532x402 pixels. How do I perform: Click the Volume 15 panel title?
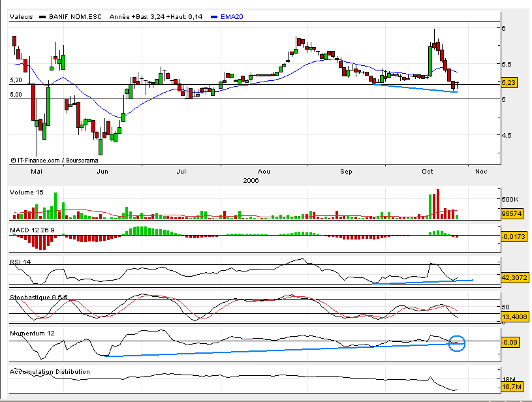pos(27,193)
